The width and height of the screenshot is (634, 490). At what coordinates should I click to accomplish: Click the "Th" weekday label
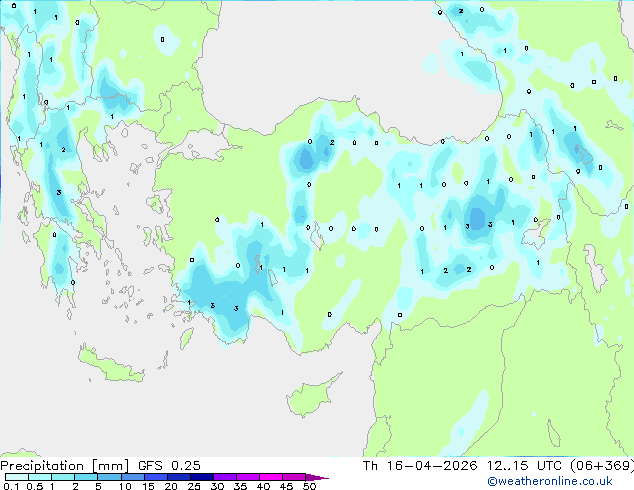(x=370, y=466)
